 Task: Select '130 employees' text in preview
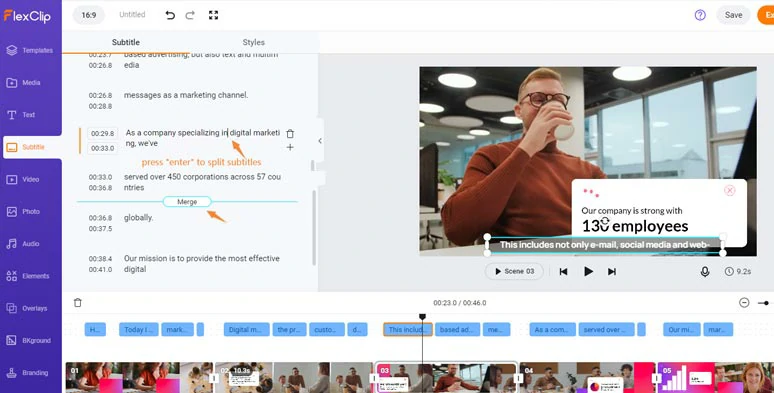(x=635, y=226)
